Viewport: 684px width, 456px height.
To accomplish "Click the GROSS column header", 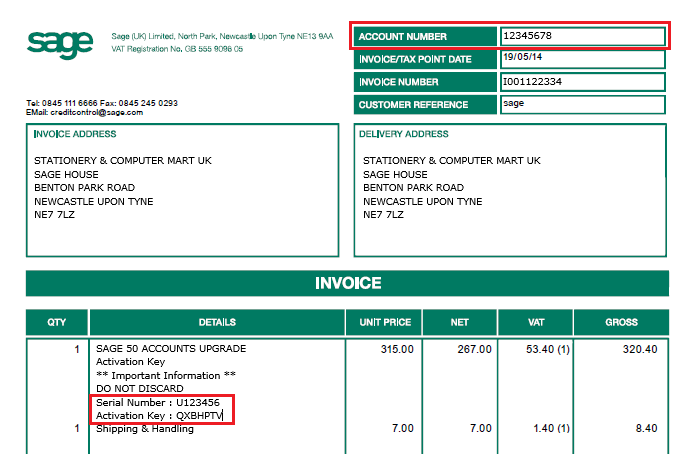I will click(621, 322).
